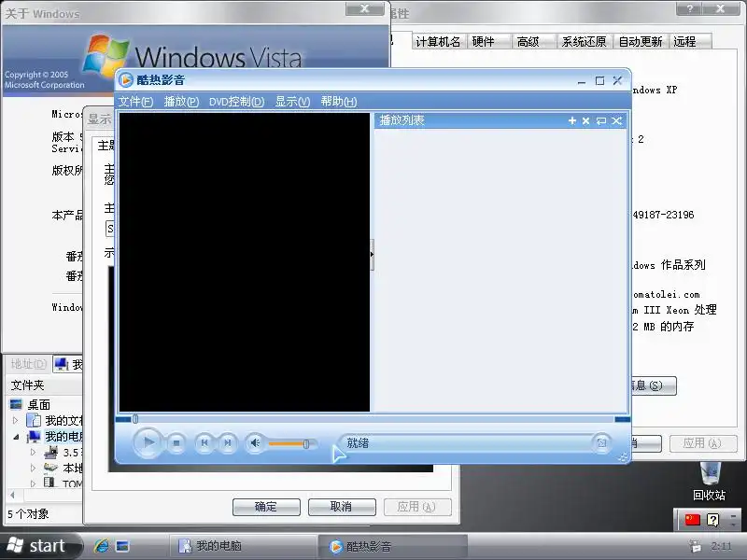Switch to 我的电脑 taskbar button
Viewport: 747px width, 560px height.
point(244,546)
